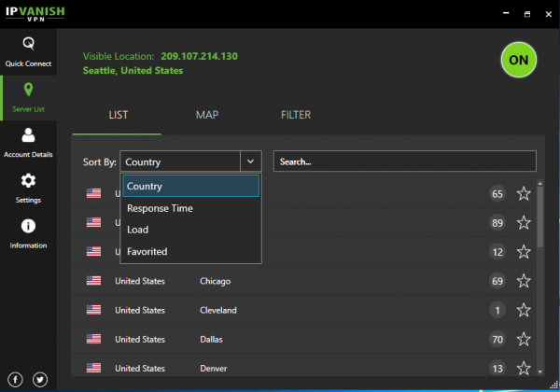This screenshot has height=392, width=560.
Task: Click the server count badge 89
Action: click(x=497, y=223)
